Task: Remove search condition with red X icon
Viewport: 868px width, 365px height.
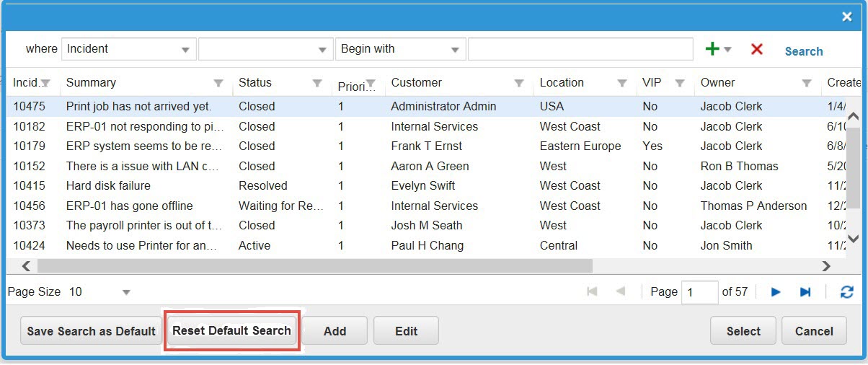Action: click(756, 49)
